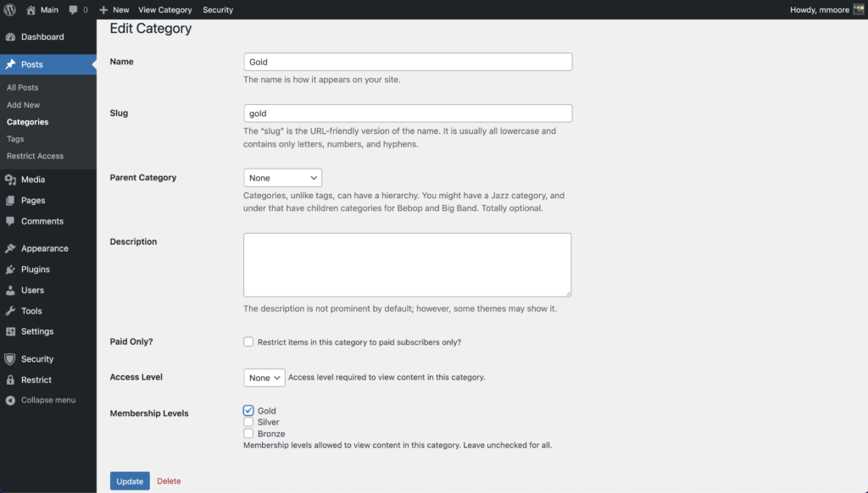Image resolution: width=868 pixels, height=493 pixels.
Task: Open Restrict Access submenu item
Action: [35, 156]
